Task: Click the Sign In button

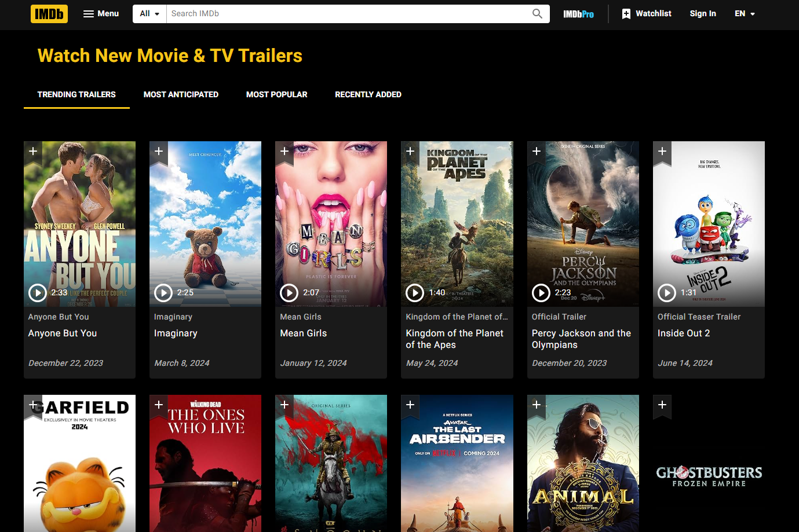Action: coord(702,13)
